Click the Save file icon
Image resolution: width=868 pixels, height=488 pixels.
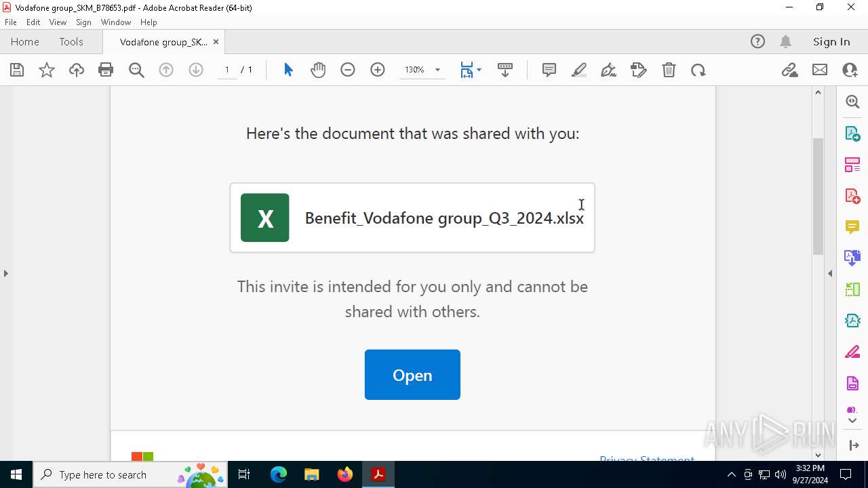coord(17,70)
